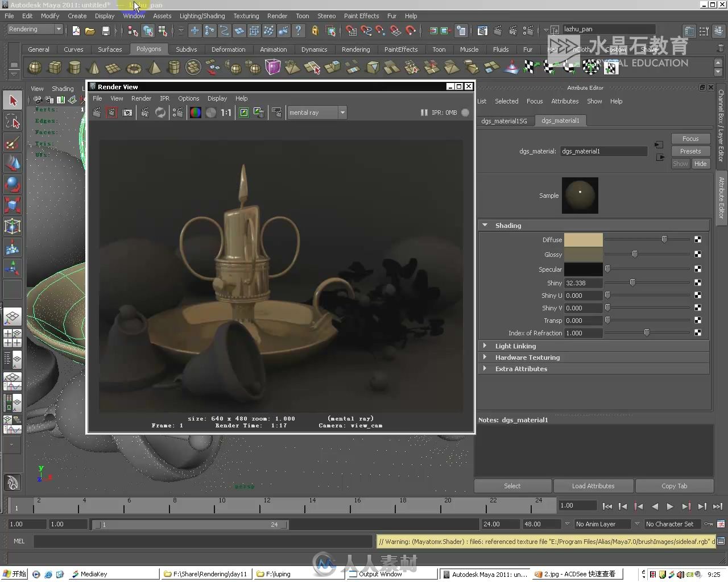Open render settings from Render View toolbar

[178, 113]
